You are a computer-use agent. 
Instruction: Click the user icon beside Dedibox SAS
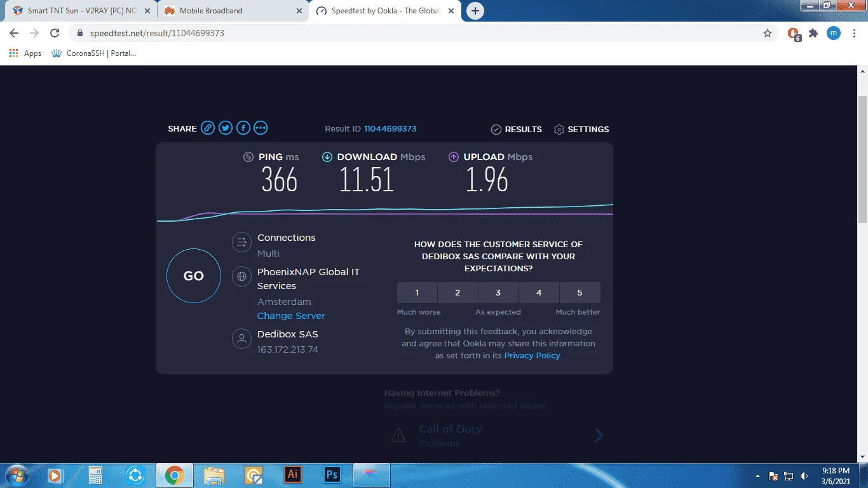241,339
